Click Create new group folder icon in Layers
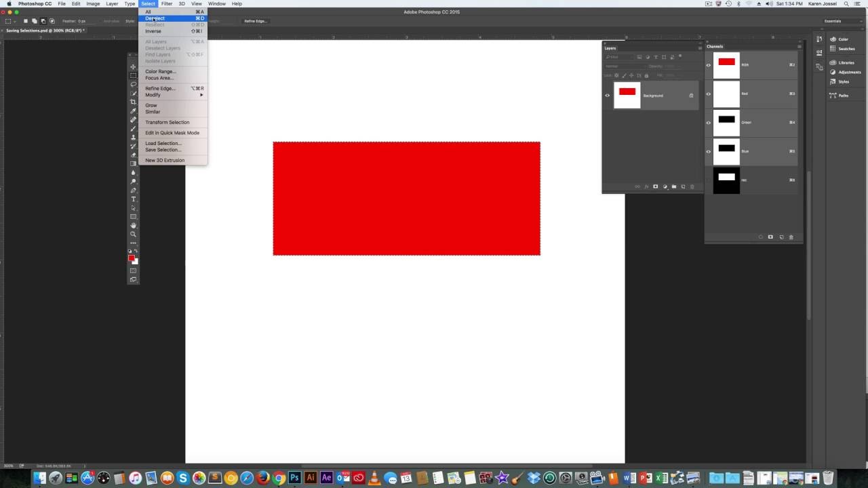 click(x=674, y=186)
